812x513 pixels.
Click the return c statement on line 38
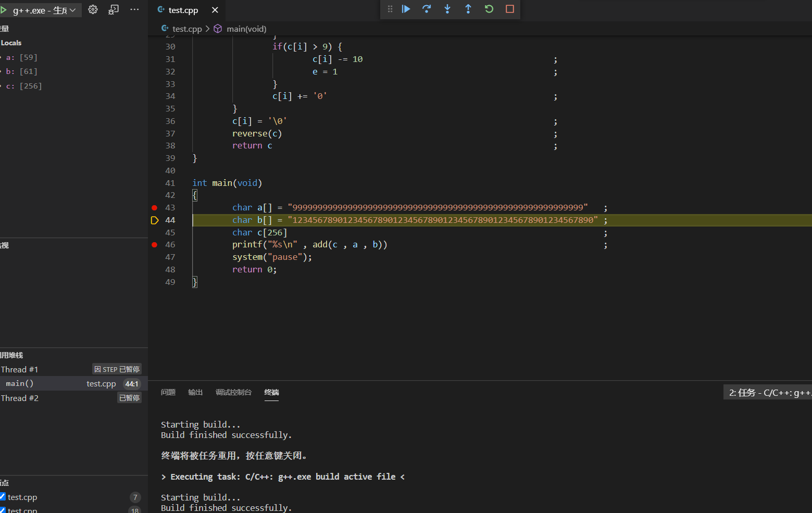(252, 146)
